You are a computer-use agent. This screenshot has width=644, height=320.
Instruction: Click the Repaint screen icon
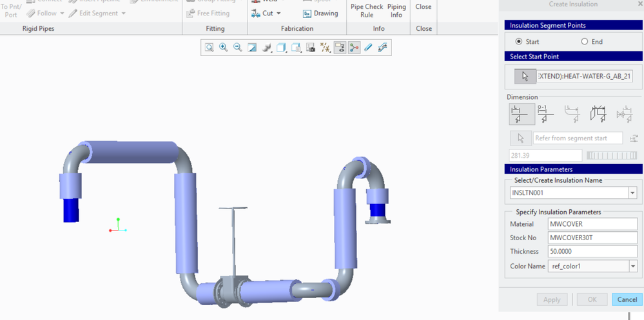(252, 48)
